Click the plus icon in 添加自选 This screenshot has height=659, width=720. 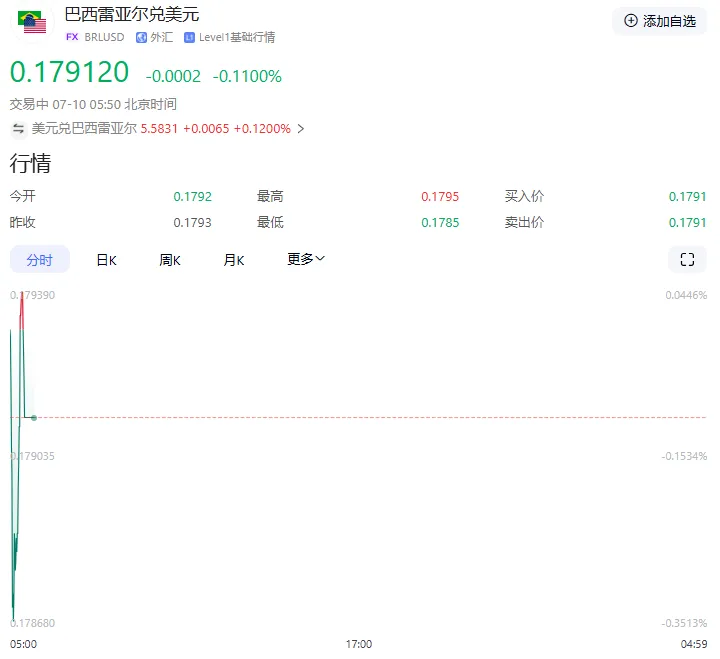click(631, 21)
